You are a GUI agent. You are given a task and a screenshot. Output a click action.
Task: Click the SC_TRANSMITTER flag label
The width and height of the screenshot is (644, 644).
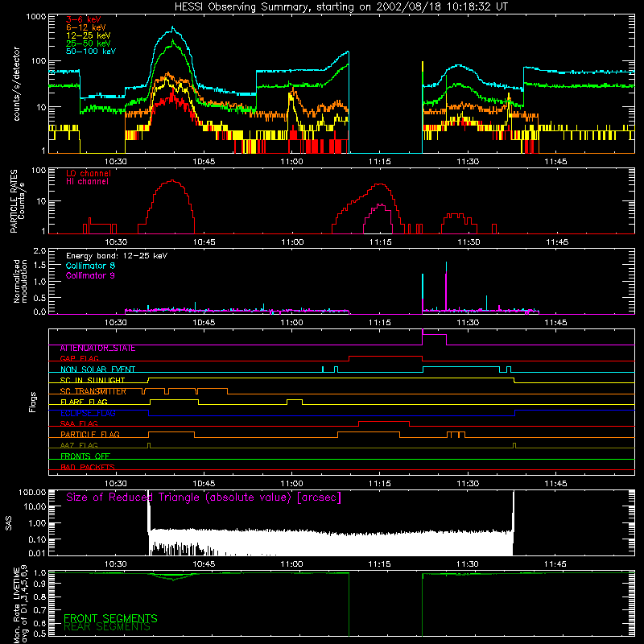pyautogui.click(x=93, y=391)
